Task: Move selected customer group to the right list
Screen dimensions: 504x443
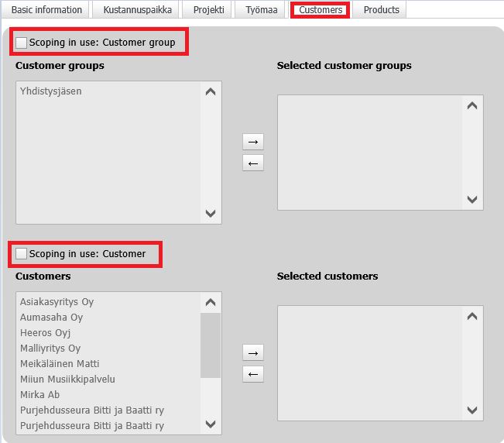Action: pyautogui.click(x=253, y=142)
